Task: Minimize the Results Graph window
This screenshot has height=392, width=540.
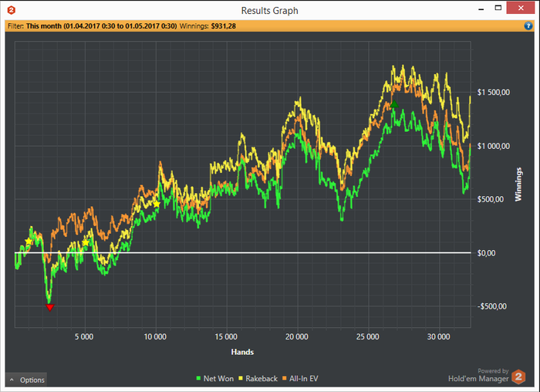Action: pos(481,8)
